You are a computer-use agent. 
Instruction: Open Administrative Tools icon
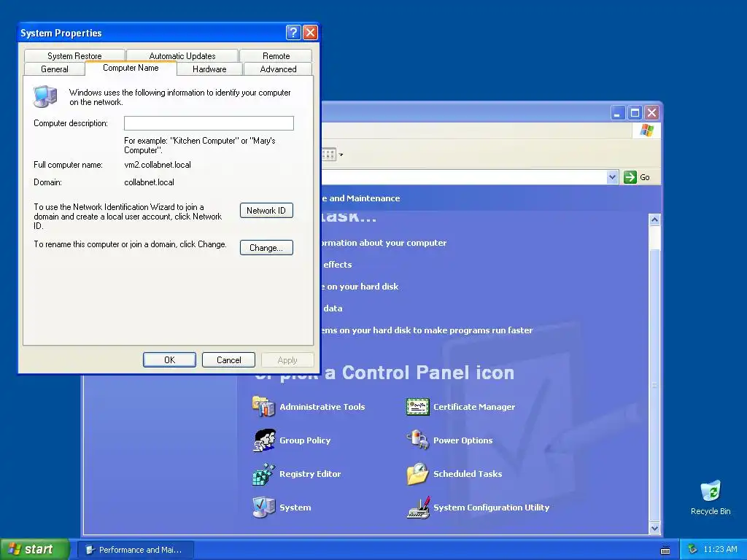coord(263,407)
